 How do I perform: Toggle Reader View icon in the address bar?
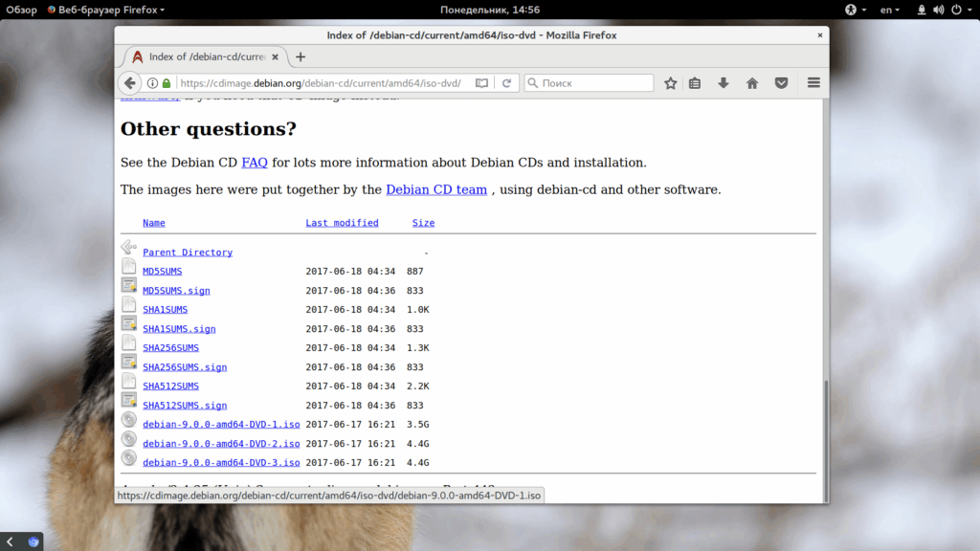[x=481, y=83]
